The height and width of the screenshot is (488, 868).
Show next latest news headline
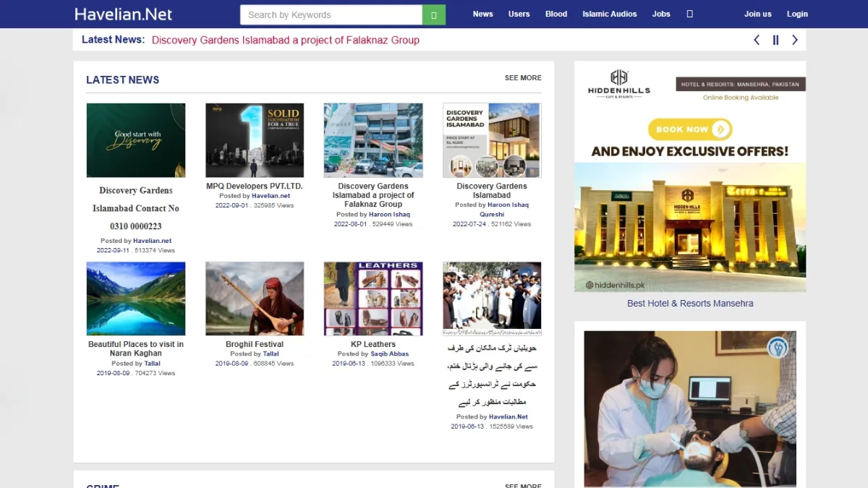pyautogui.click(x=795, y=40)
